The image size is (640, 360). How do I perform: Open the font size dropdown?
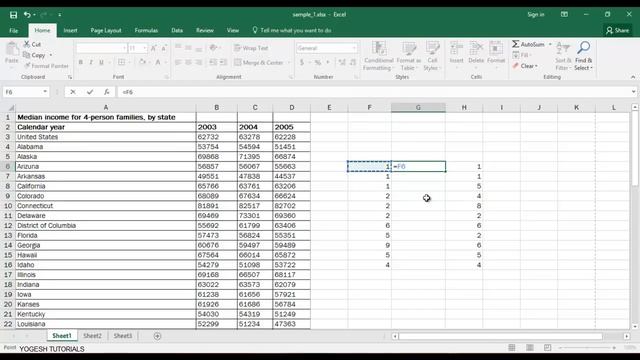click(x=144, y=48)
